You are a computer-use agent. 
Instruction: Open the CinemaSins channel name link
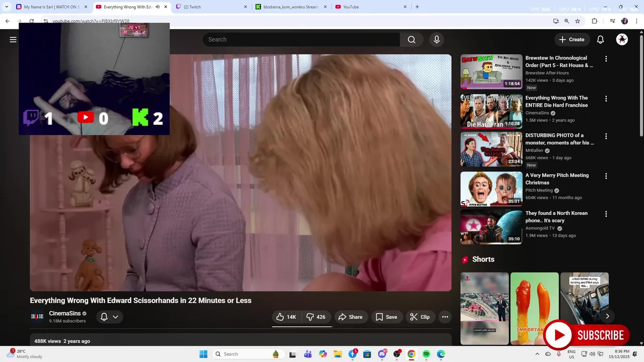(64, 313)
